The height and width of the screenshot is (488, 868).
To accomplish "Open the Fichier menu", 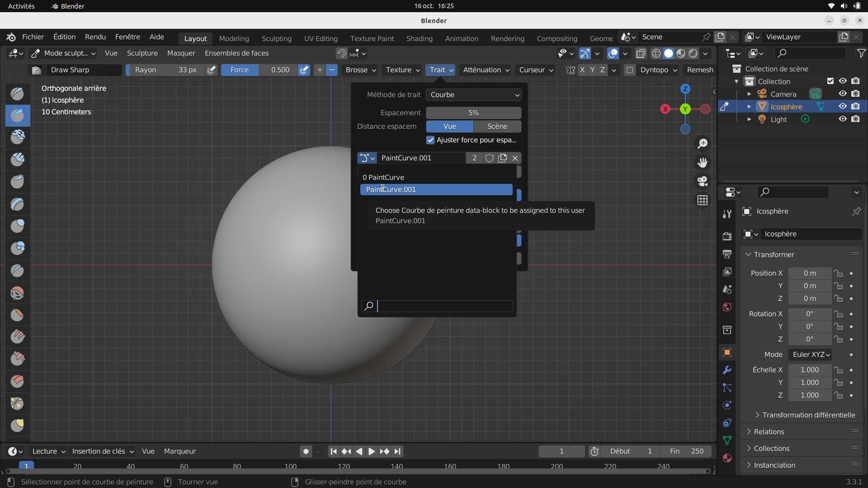I will tap(33, 37).
